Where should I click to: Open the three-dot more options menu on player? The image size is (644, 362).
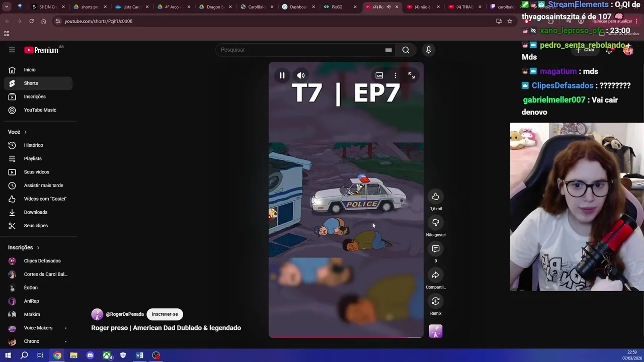[395, 75]
